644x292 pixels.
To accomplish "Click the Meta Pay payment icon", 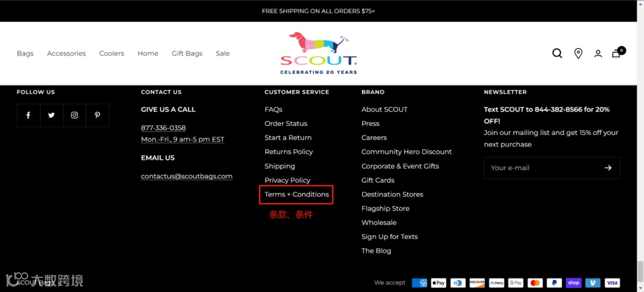I will pyautogui.click(x=497, y=283).
